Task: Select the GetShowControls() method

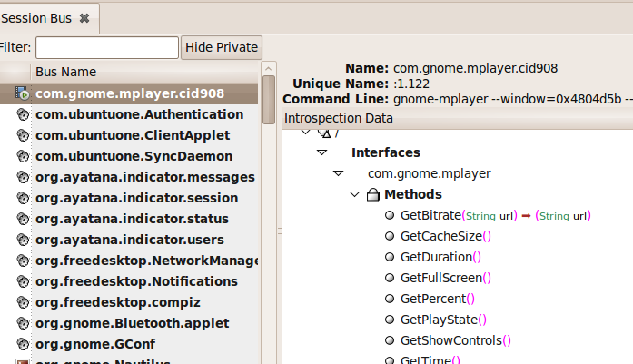Action: pos(456,340)
